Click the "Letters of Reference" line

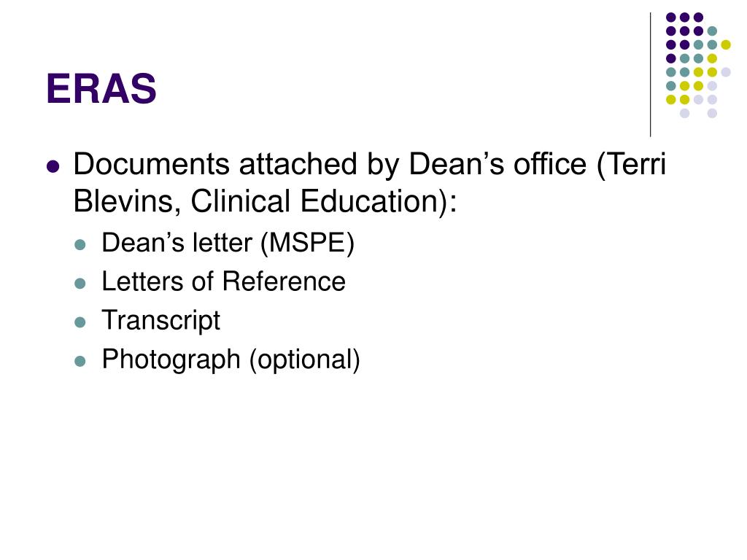pos(223,281)
